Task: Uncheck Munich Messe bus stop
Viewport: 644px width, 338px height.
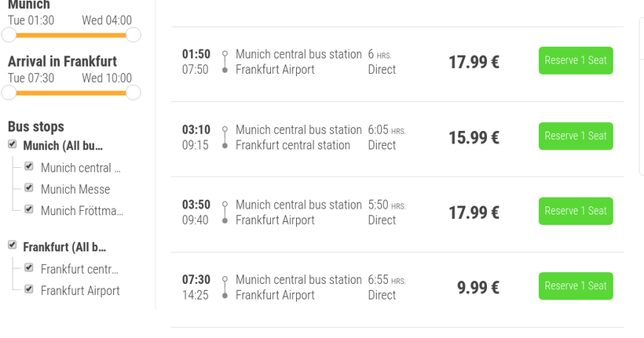Action: 29,188
